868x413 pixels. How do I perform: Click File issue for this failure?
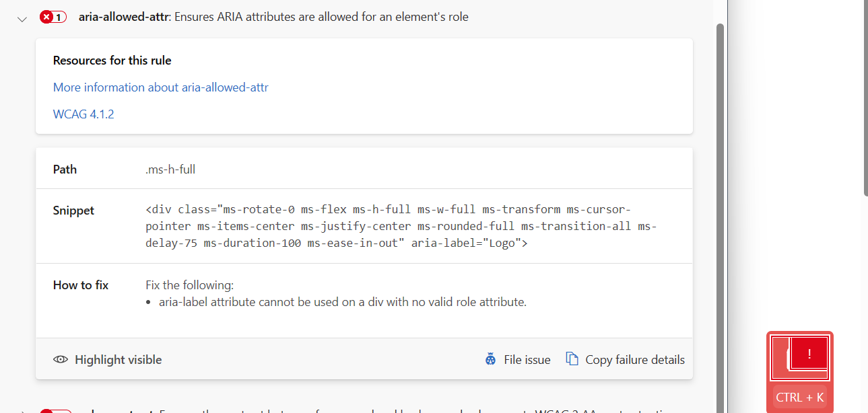click(x=527, y=359)
